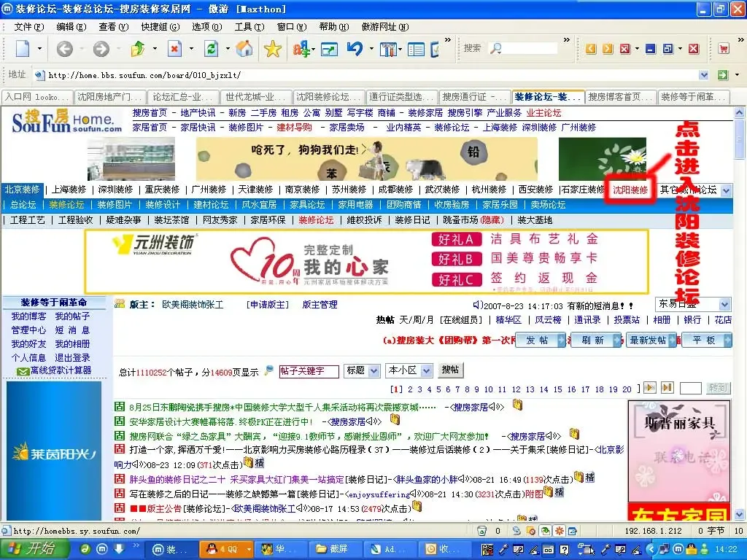The width and height of the screenshot is (747, 560).
Task: Open the address bar URL dropdown
Action: [x=704, y=75]
